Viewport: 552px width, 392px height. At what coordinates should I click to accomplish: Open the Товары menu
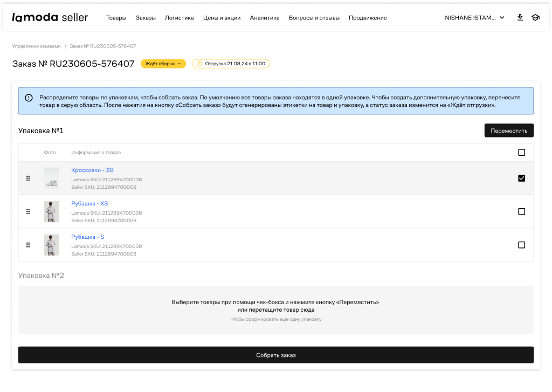[x=116, y=18]
